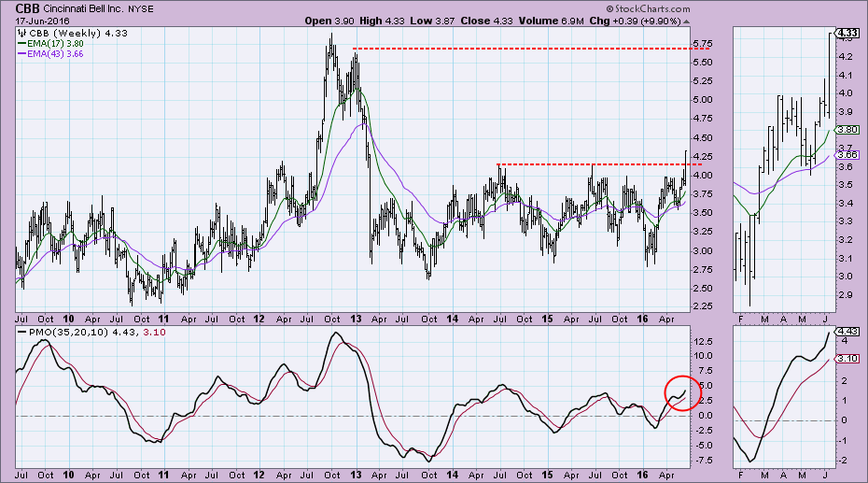Viewport: 868px width, 483px height.
Task: Click the red 3.10 PMO signal tag
Action: 846,359
